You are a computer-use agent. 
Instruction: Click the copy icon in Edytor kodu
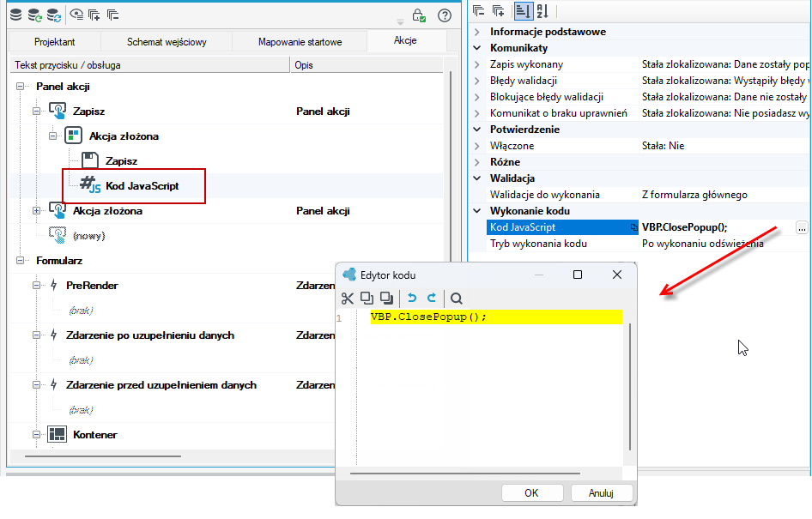tap(367, 298)
